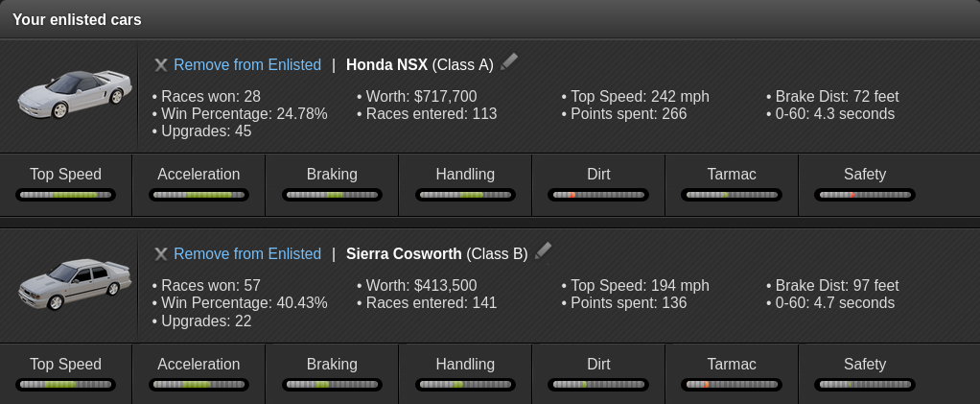
Task: Click the Sierra Cosworth Tarmac bar
Action: coord(732,384)
